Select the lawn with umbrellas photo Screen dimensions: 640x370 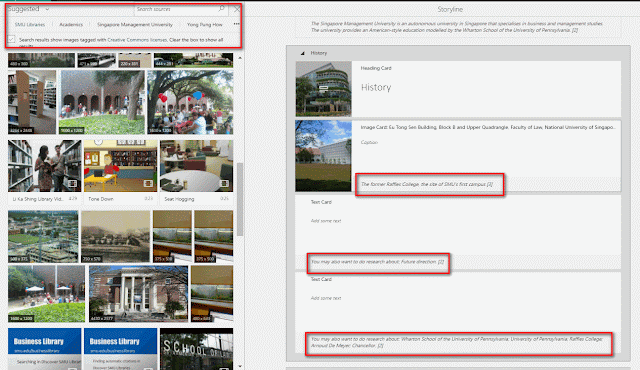pos(47,294)
